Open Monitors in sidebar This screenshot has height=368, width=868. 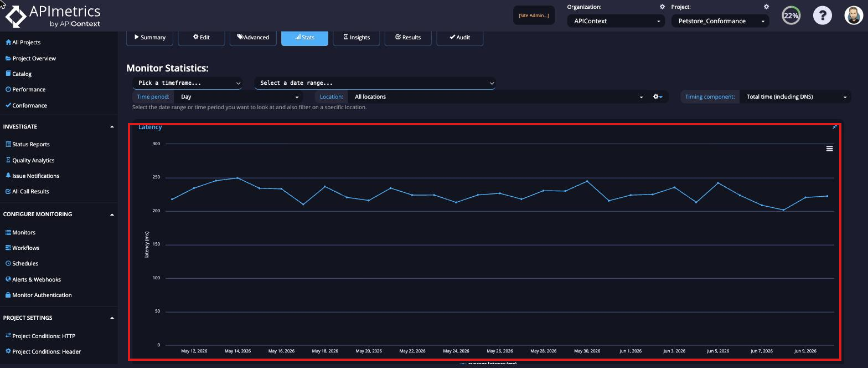click(x=20, y=232)
